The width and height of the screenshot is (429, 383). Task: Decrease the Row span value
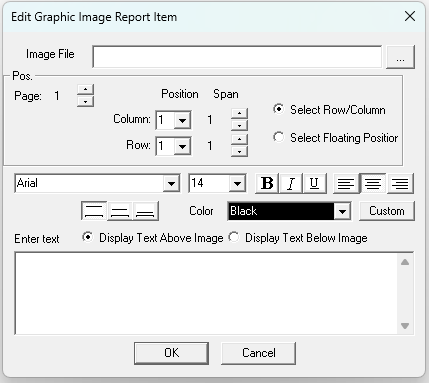pos(239,151)
